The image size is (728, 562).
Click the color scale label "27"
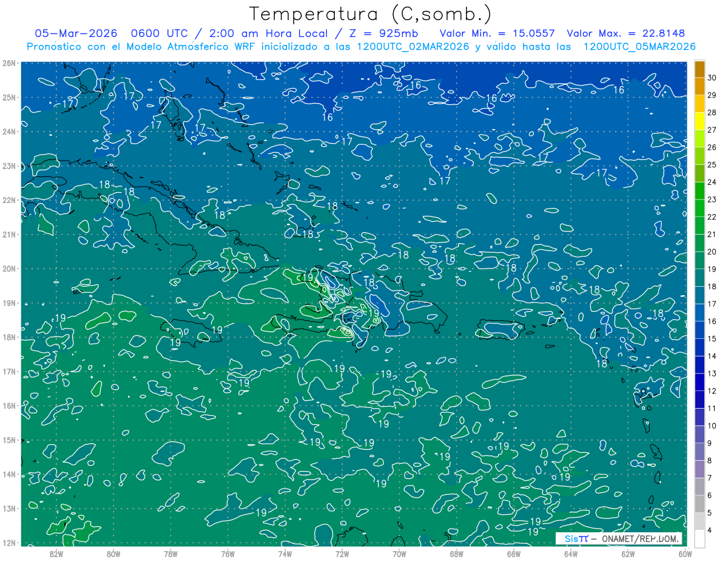[x=712, y=130]
